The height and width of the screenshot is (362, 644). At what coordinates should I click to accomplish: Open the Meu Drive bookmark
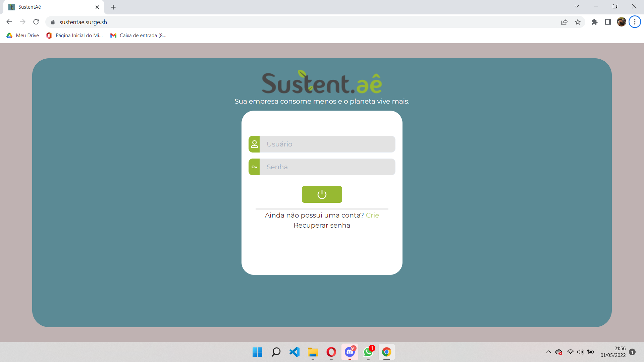23,36
